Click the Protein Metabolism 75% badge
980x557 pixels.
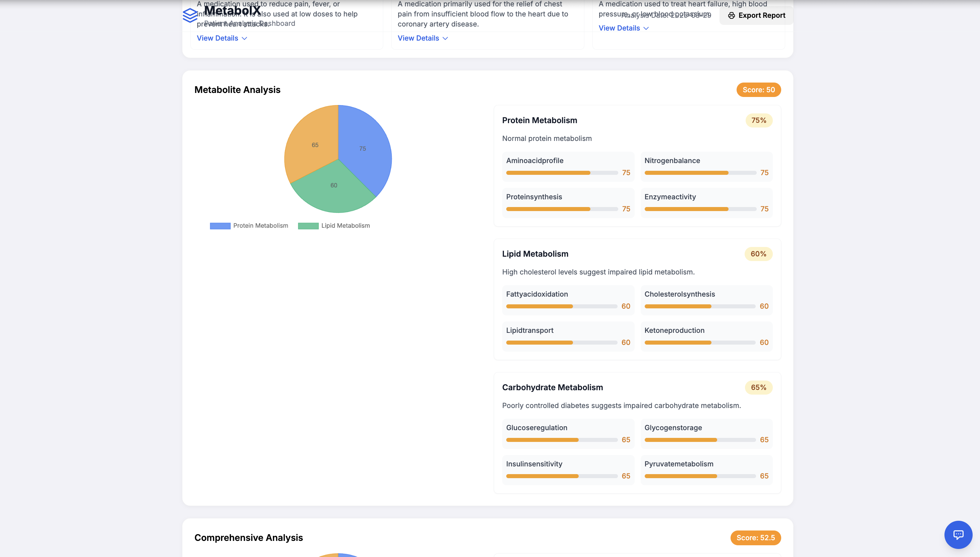(x=758, y=120)
